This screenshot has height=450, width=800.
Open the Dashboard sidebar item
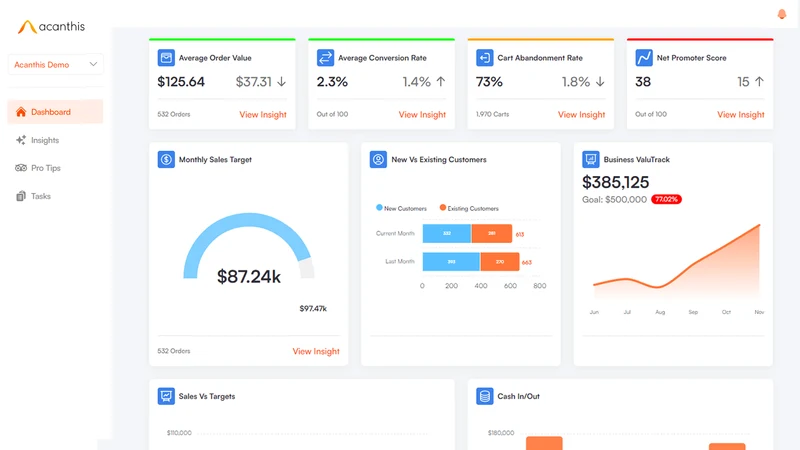pos(55,112)
